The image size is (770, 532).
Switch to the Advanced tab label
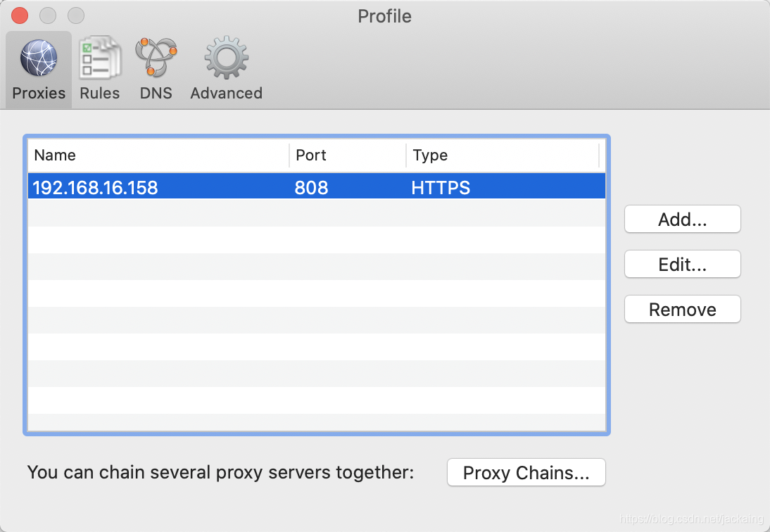coord(227,94)
